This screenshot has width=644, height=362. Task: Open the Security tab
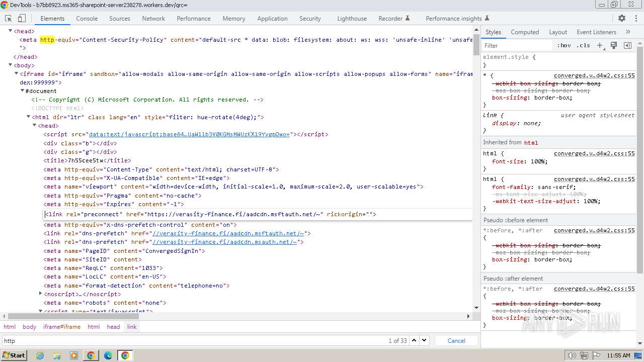[x=310, y=19]
